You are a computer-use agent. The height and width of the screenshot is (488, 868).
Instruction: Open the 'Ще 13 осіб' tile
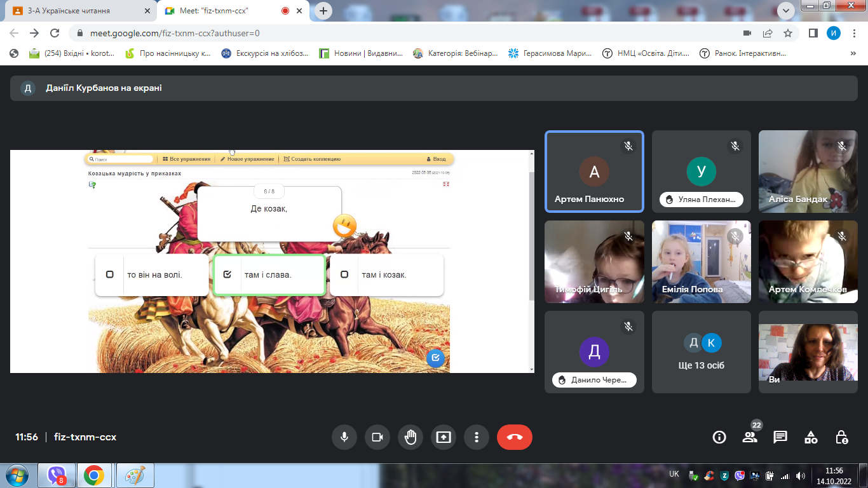702,351
